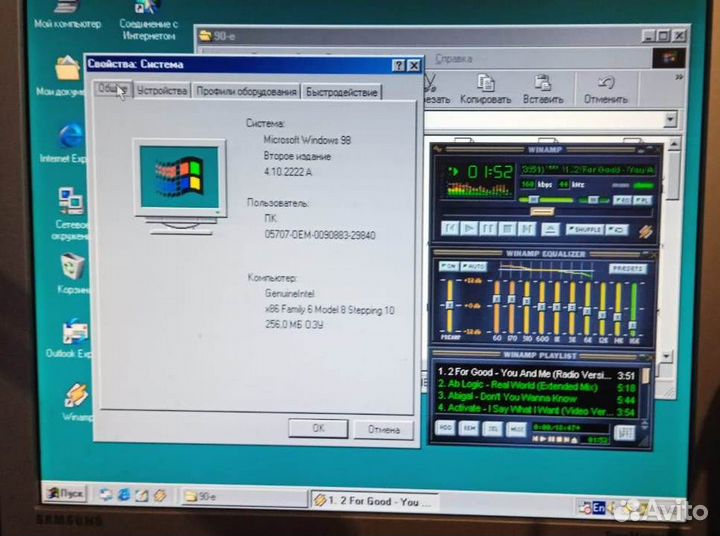Select playlist track 4 Activate - I Say What I Want
Screen dimensions: 720x536
pyautogui.click(x=535, y=409)
